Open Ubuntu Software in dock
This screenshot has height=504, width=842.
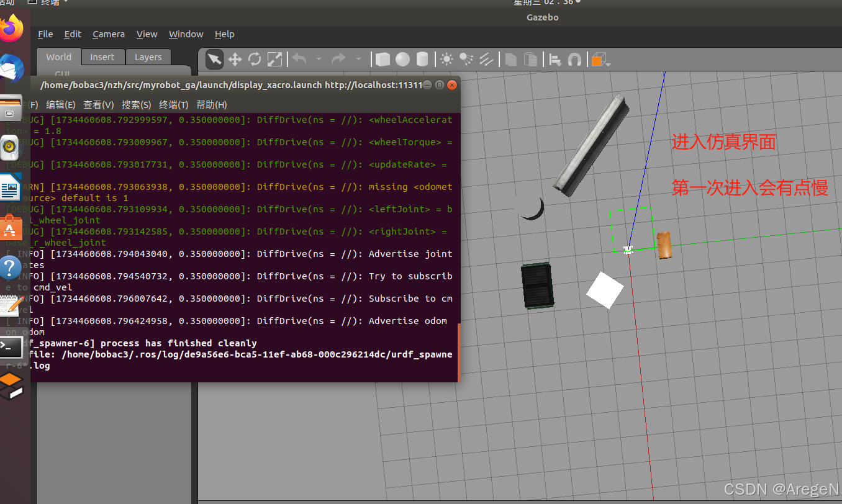pos(11,228)
